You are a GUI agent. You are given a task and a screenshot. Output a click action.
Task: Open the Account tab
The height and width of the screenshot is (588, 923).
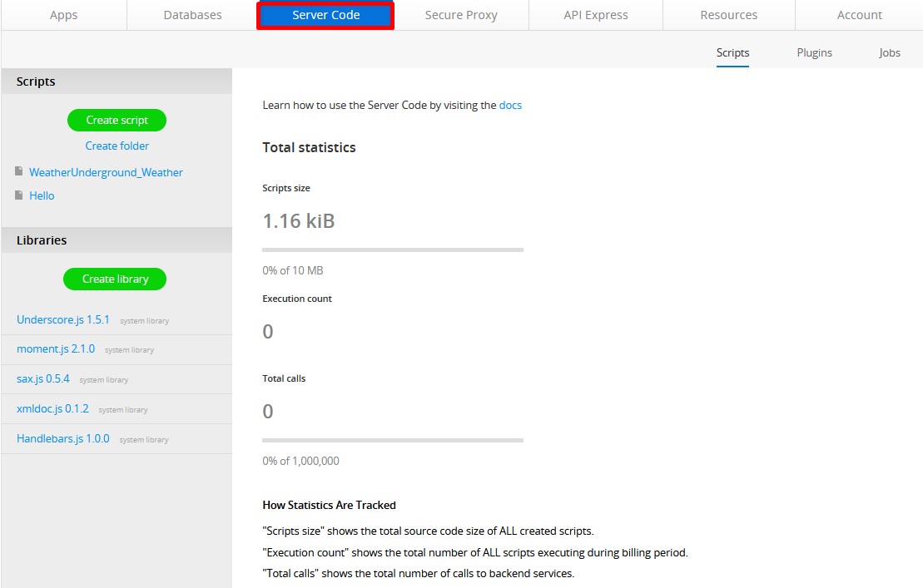860,15
